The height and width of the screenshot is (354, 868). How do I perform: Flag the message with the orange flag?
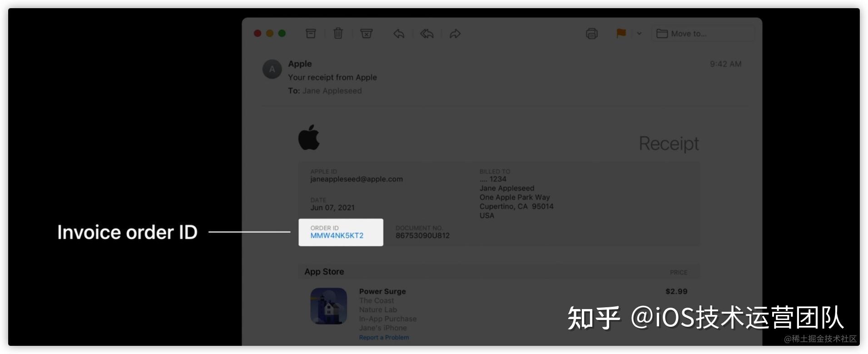[621, 34]
